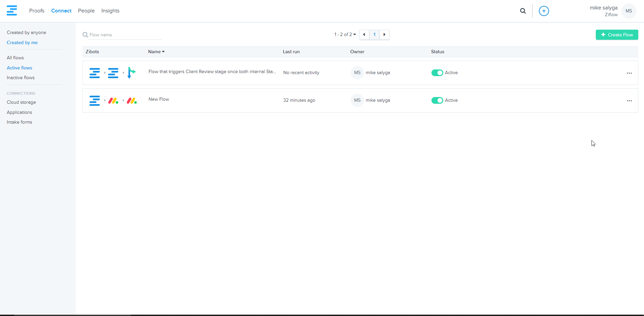Click the green flag zibot icon
This screenshot has height=316, width=644.
click(131, 73)
